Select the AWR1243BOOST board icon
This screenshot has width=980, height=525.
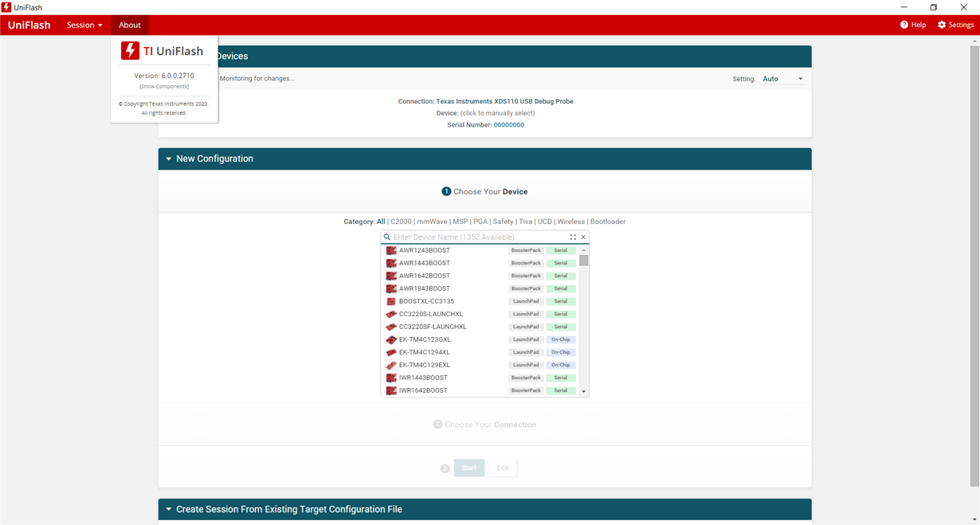(x=391, y=250)
